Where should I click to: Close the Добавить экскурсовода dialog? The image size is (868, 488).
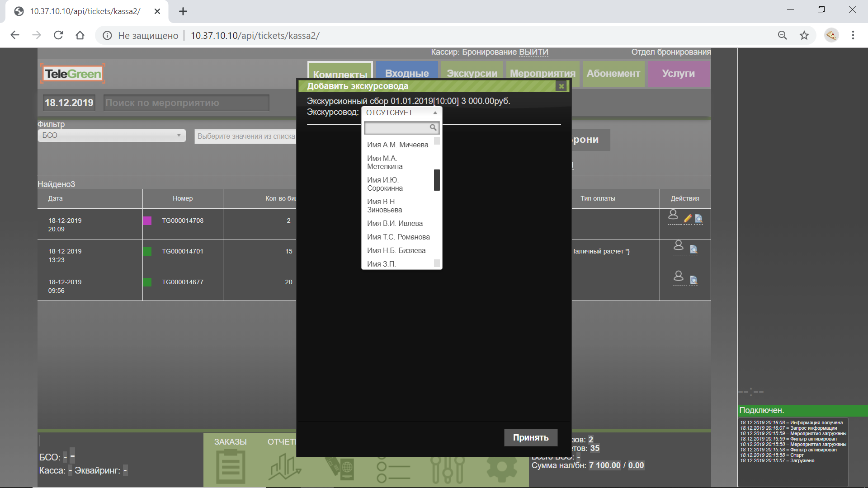[561, 86]
